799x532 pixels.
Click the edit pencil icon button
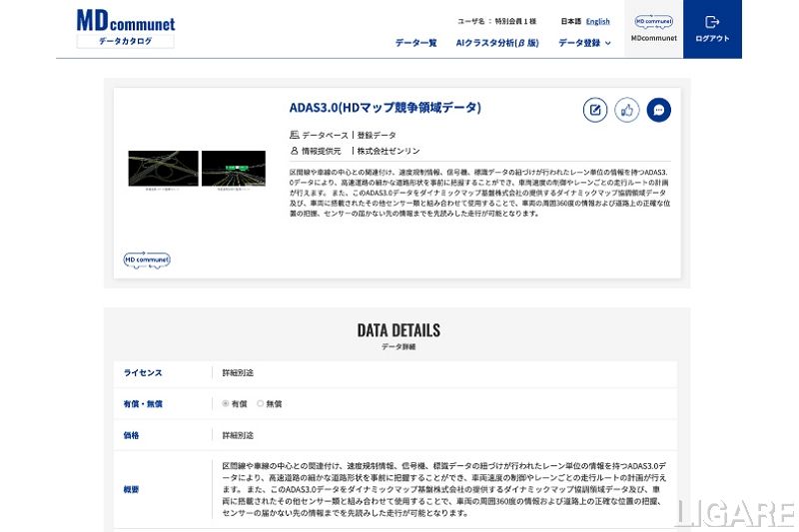pyautogui.click(x=595, y=110)
